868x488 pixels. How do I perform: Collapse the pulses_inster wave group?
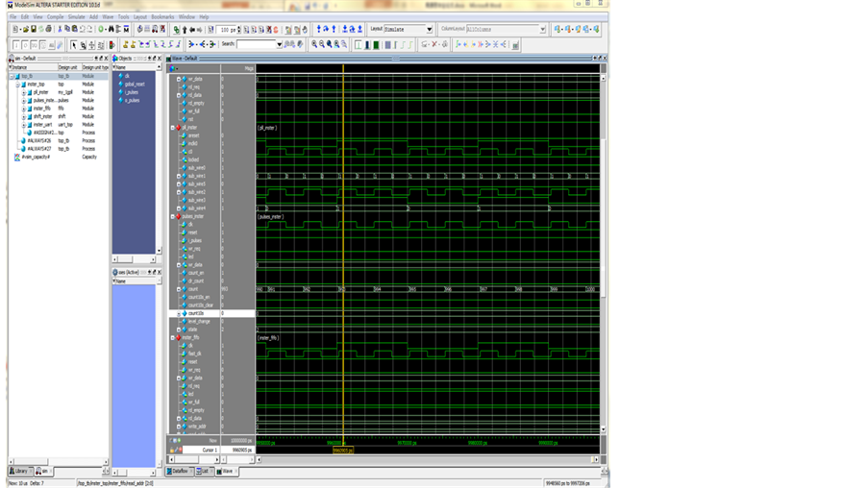pos(172,216)
